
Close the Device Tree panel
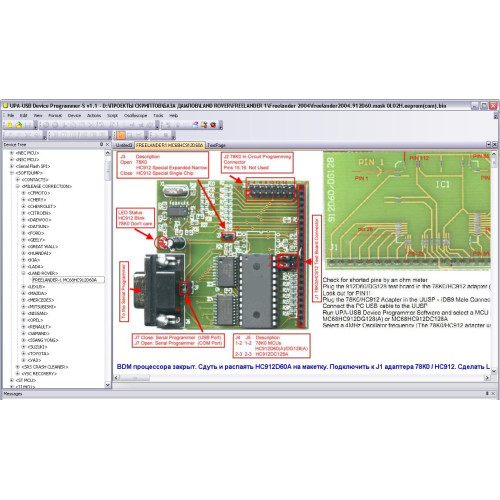(107, 144)
